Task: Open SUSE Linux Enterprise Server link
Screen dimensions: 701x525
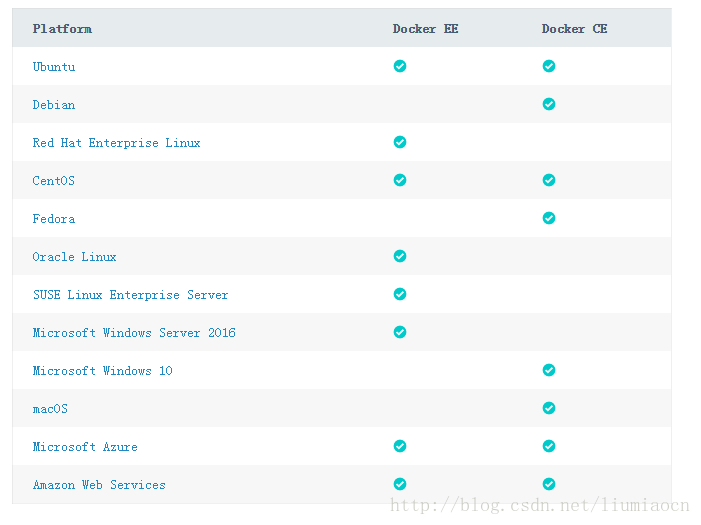Action: (x=131, y=295)
